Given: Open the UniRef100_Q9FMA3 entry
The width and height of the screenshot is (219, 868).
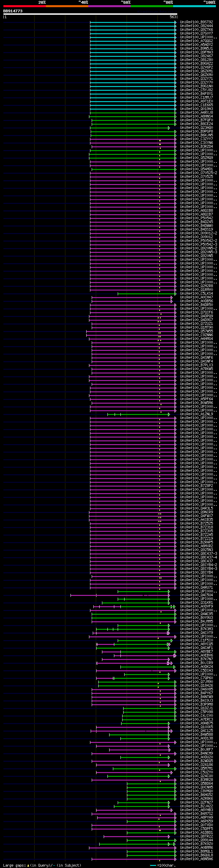Looking at the screenshot, I should pyautogui.click(x=196, y=52).
